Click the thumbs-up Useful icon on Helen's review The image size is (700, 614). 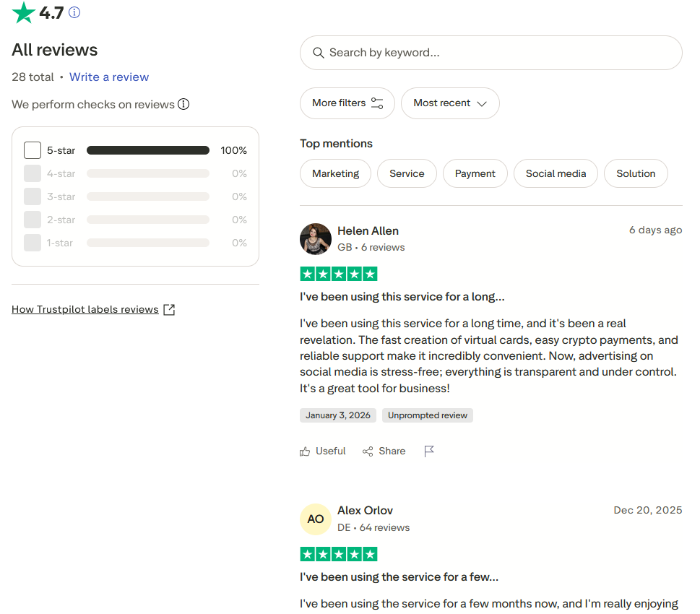point(305,451)
